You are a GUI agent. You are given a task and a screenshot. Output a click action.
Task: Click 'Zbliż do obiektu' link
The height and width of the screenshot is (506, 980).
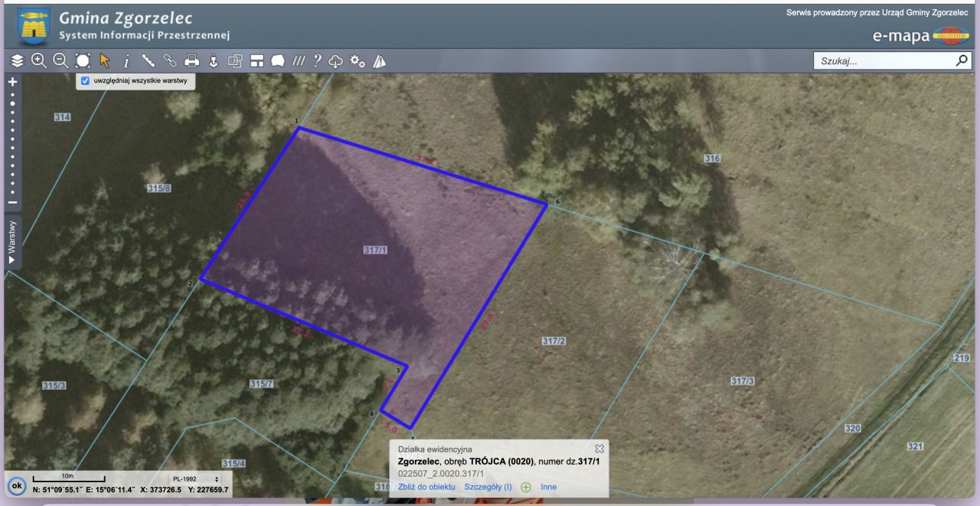coord(426,487)
